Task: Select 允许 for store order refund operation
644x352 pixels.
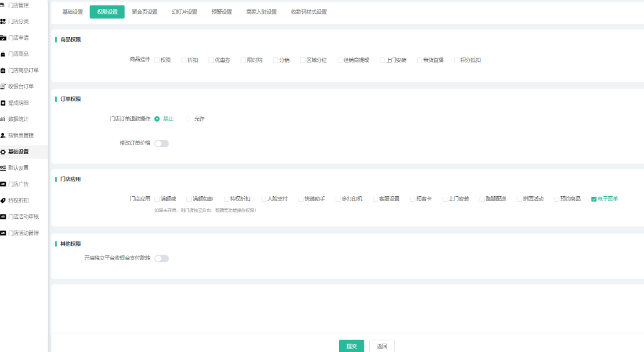Action: click(x=189, y=119)
